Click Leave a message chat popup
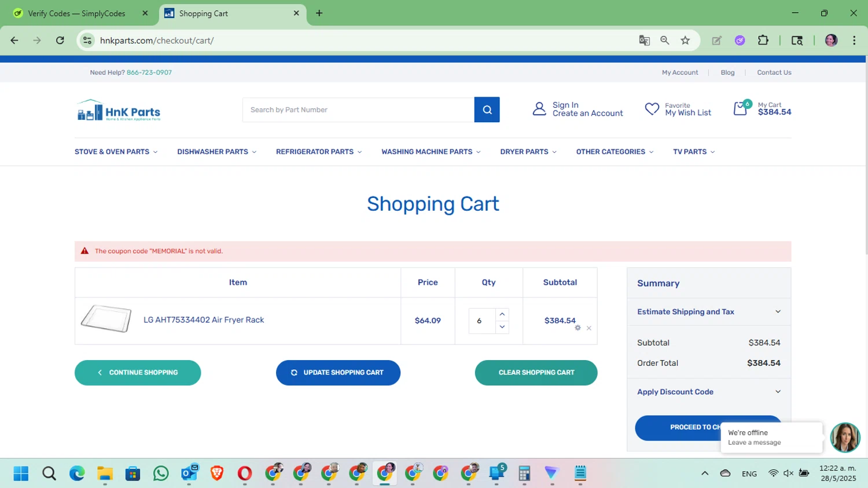The height and width of the screenshot is (488, 868). pyautogui.click(x=771, y=437)
